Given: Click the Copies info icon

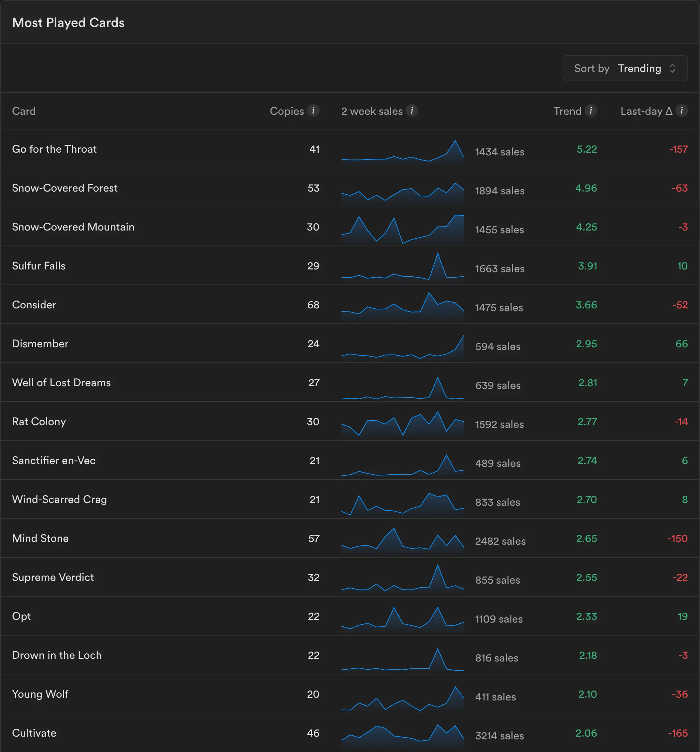Looking at the screenshot, I should tap(313, 110).
